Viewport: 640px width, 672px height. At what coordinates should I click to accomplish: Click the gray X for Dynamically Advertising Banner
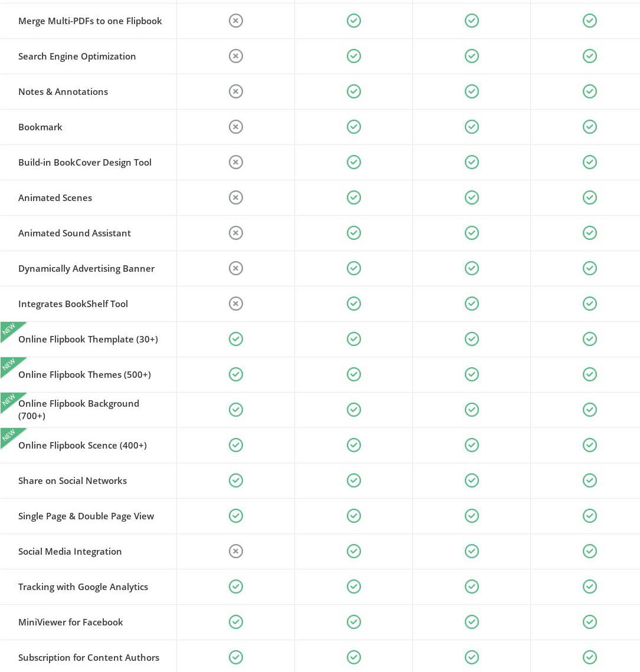click(236, 268)
